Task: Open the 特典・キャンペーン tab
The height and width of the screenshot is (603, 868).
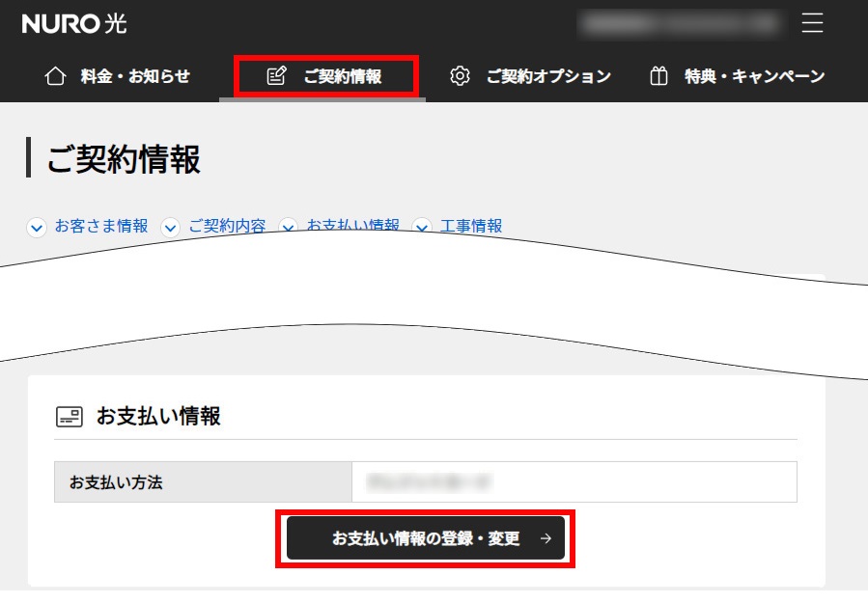Action: pyautogui.click(x=753, y=75)
